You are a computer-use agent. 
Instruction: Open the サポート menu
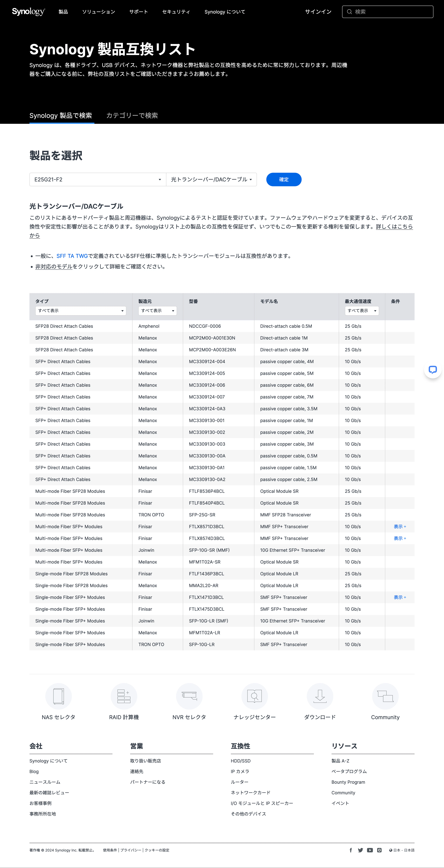[x=138, y=11]
